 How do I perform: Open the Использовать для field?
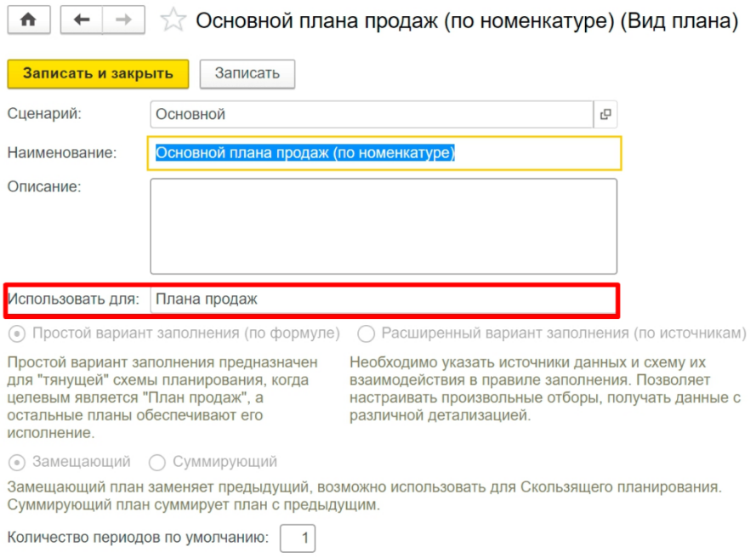pos(384,299)
